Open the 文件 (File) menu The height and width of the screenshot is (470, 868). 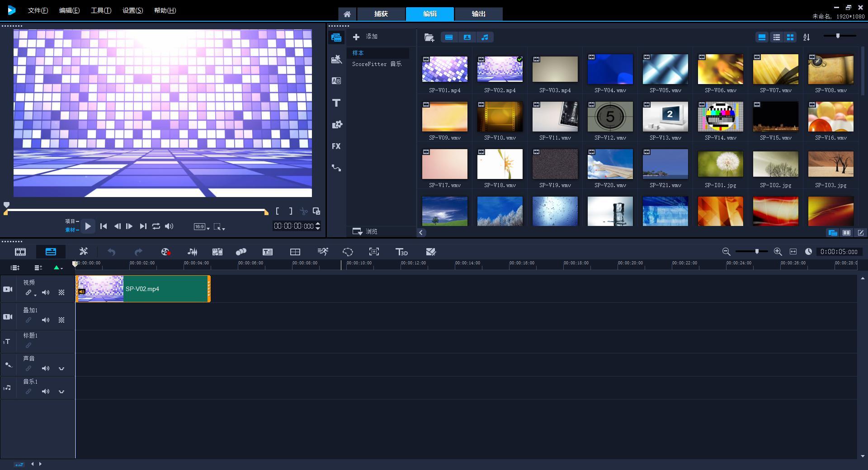click(x=38, y=10)
